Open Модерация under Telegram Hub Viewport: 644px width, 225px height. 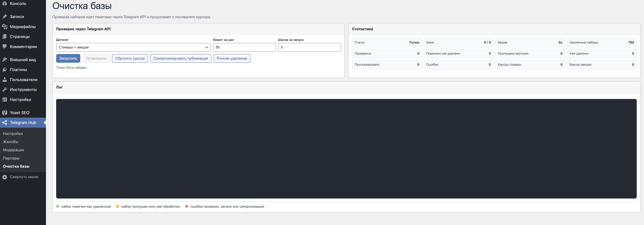(x=13, y=150)
